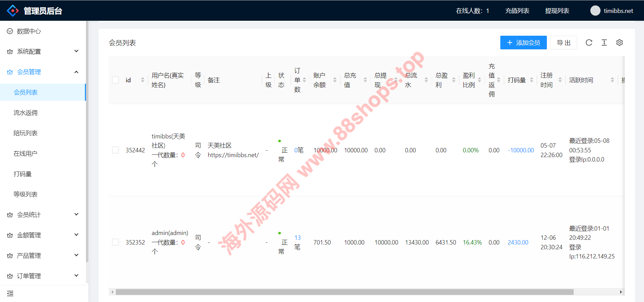Open the table density icon
Image resolution: width=644 pixels, height=302 pixels.
click(x=604, y=43)
